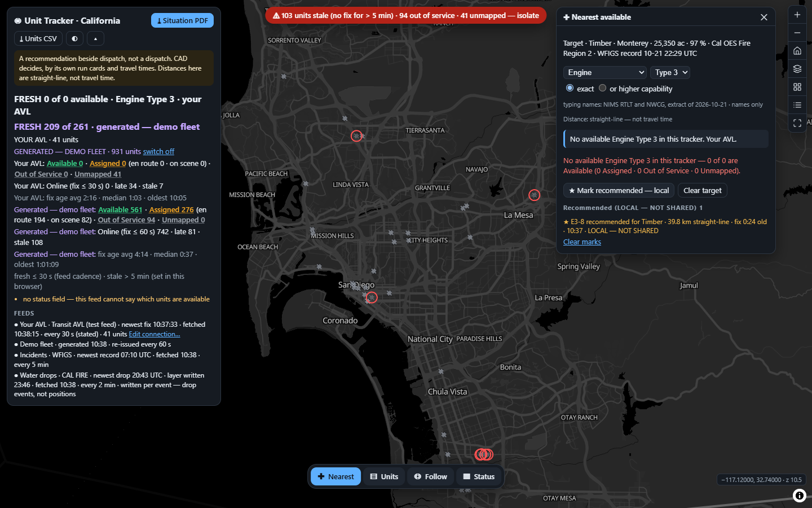
Task: Filter by 'Unmapped 41' in Your AVL
Action: coord(98,174)
